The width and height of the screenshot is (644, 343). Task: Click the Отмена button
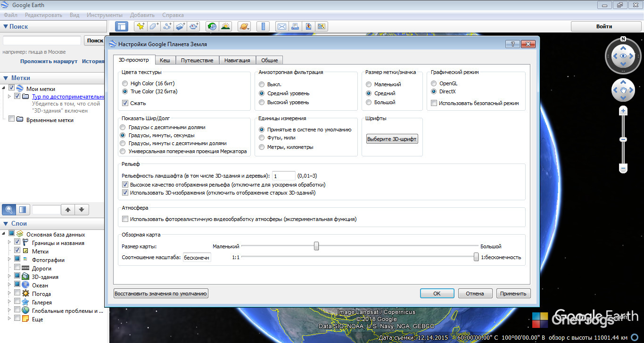[x=475, y=294]
